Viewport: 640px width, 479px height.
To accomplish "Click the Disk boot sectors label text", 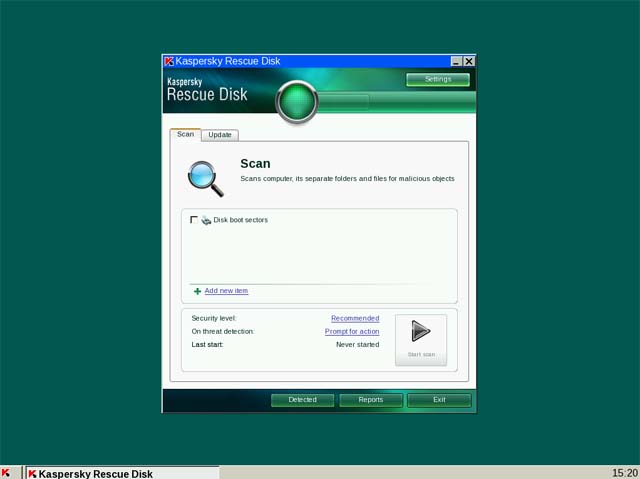I will click(x=240, y=220).
